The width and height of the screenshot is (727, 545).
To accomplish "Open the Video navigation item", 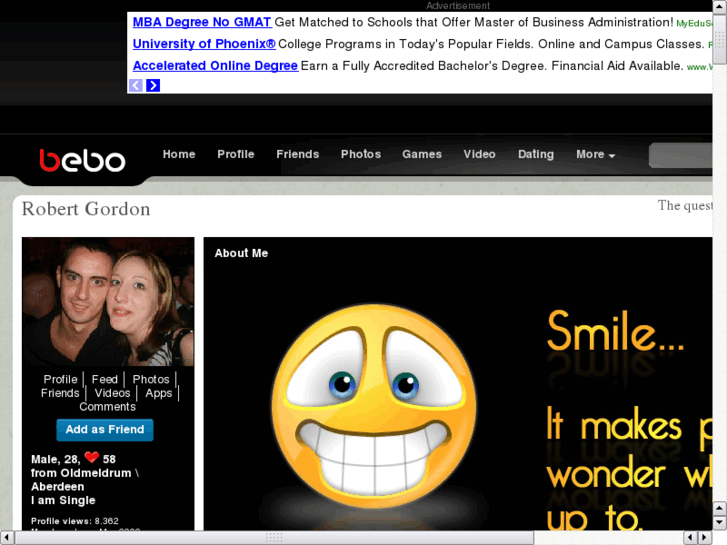I will tap(479, 155).
